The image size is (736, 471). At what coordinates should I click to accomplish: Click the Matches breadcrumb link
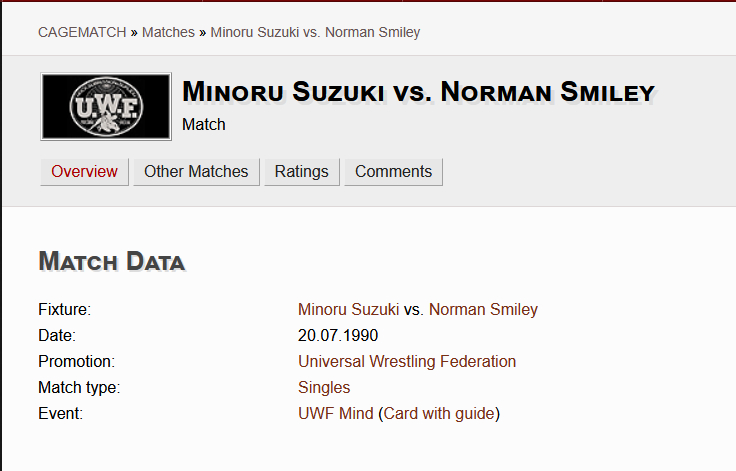168,32
